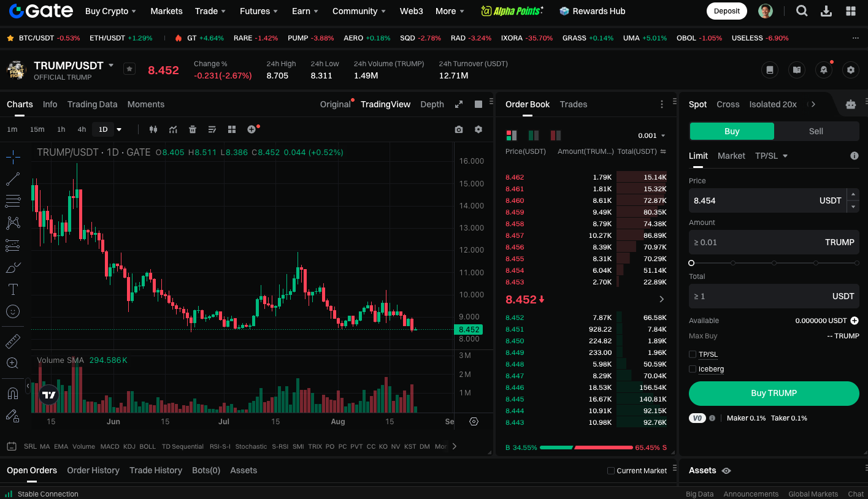Select the candlestick chart type icon
The width and height of the screenshot is (868, 499).
coord(153,129)
